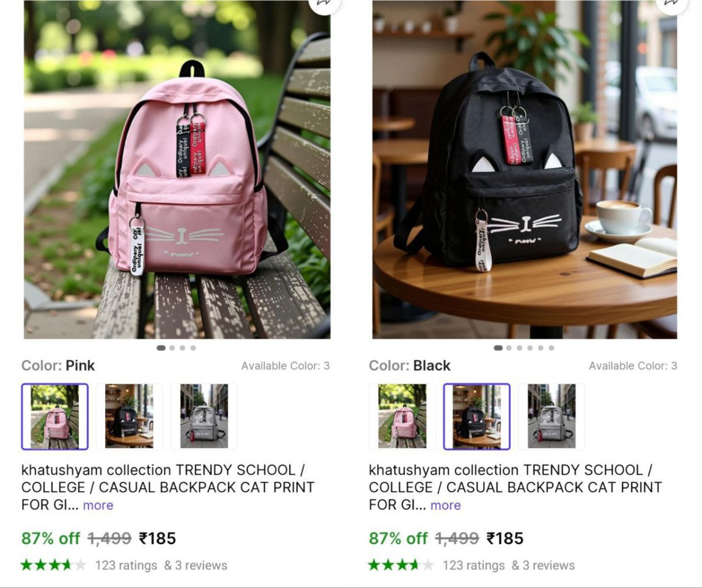Select the pink backpack thumbnail in the left listing
This screenshot has height=588, width=702.
(55, 417)
